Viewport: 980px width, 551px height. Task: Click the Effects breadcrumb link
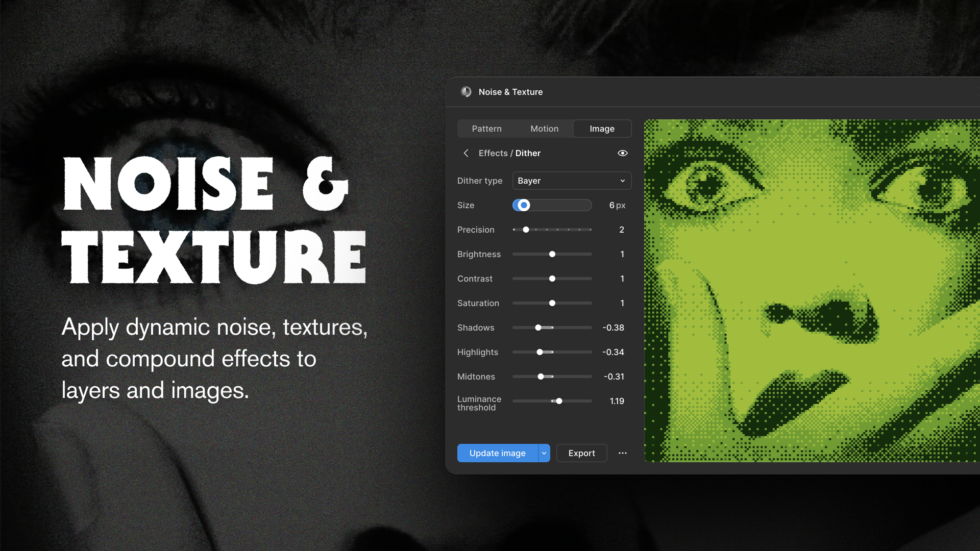coord(493,153)
